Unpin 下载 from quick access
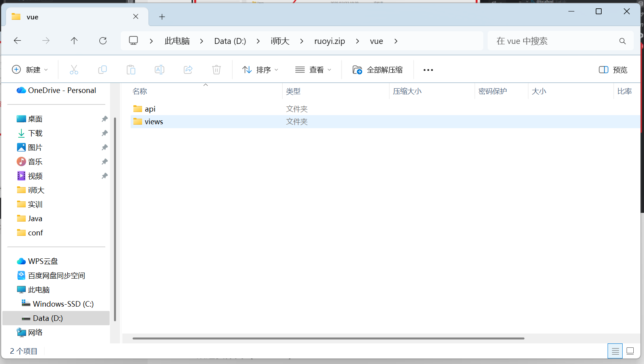 click(104, 133)
